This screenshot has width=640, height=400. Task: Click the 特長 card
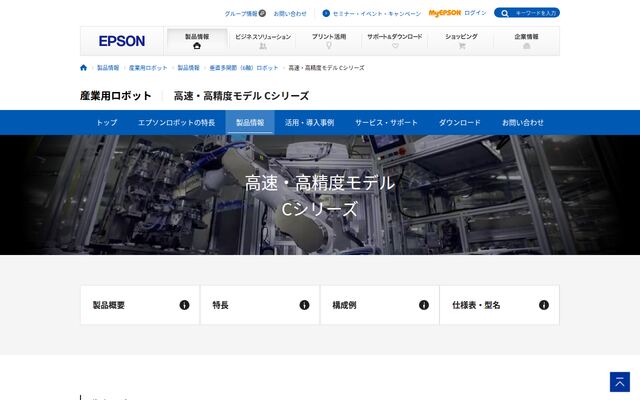(260, 305)
